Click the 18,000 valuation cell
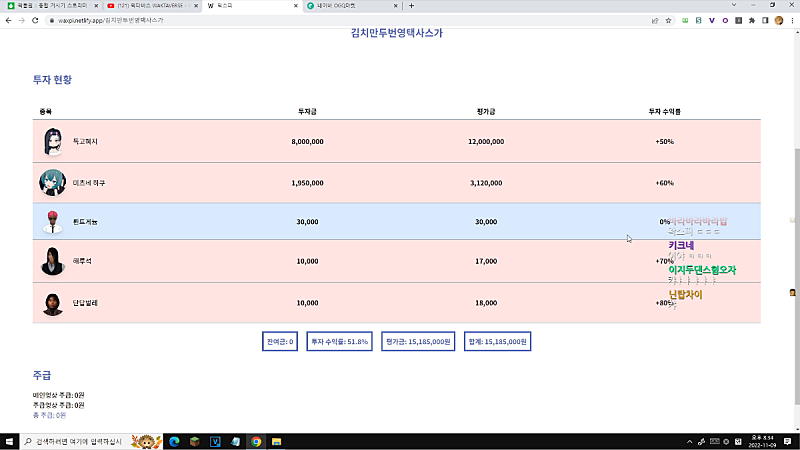This screenshot has height=450, width=800. coord(486,303)
